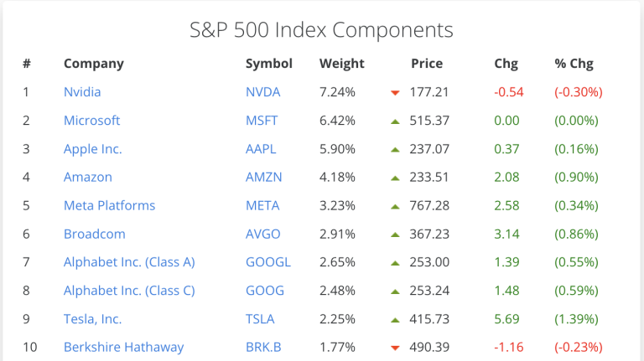The width and height of the screenshot is (644, 361).
Task: Go to Meta Platforms company page
Action: click(109, 205)
